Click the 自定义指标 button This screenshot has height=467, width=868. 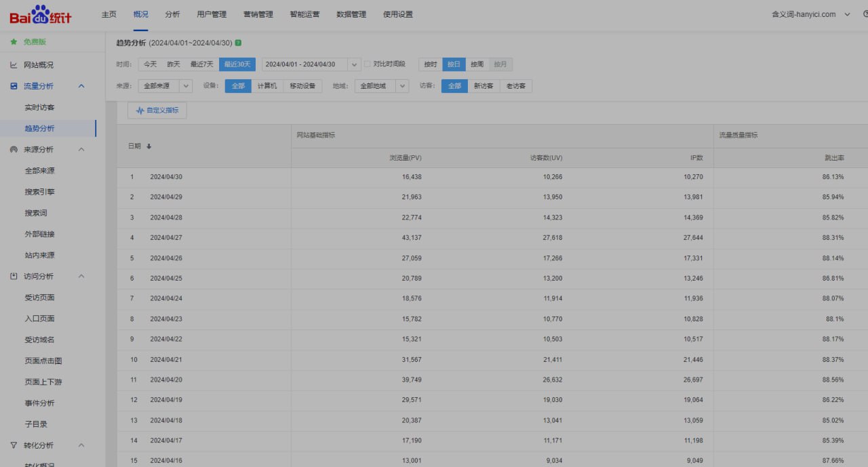[x=157, y=110]
